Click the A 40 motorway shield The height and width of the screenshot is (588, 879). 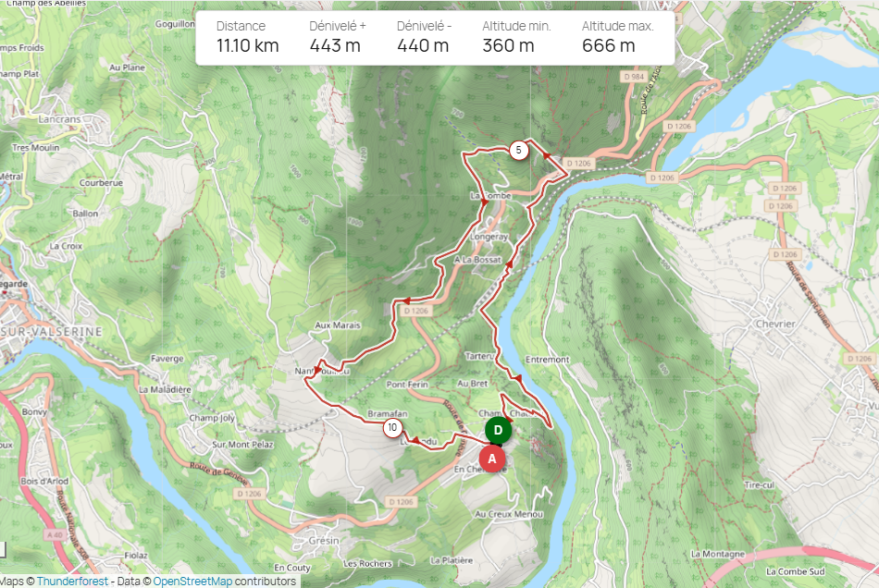[x=55, y=535]
